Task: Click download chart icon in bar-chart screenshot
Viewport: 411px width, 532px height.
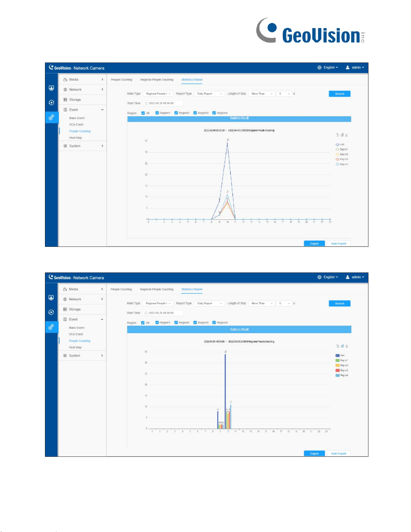Action: coord(347,346)
